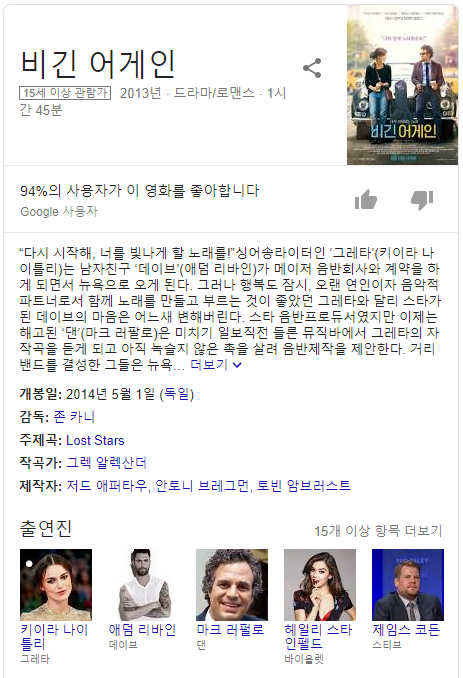Click 15개 이상 항목 더보기 cast link
This screenshot has height=678, width=463.
(x=378, y=531)
